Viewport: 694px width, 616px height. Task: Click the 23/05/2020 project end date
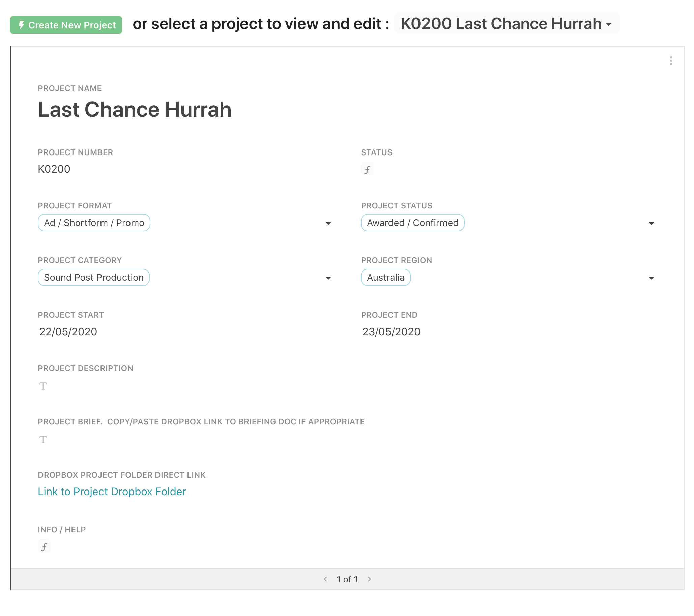point(391,331)
